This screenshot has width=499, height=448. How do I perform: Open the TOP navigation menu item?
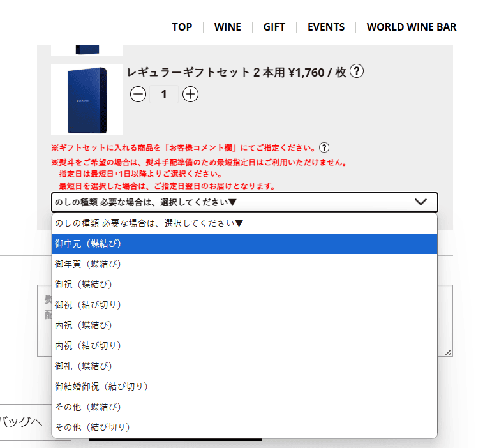tap(182, 27)
